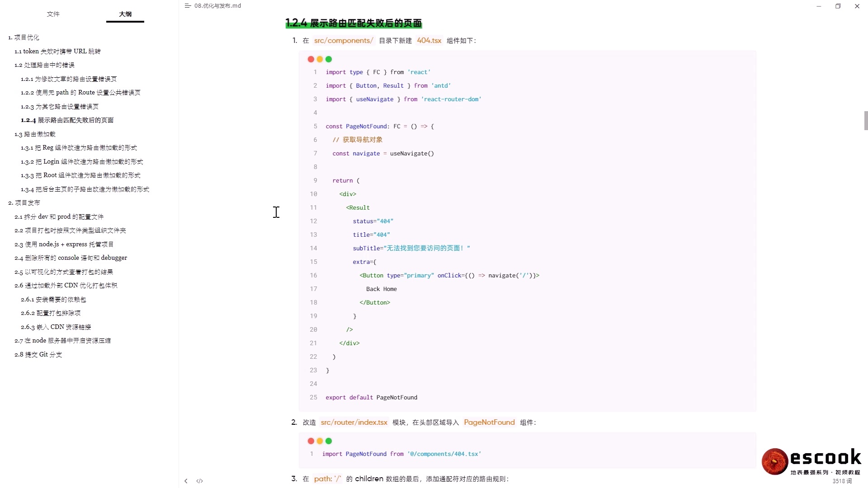Click the yellow traffic-light dot on the first code block
Image resolution: width=868 pixels, height=488 pixels.
[320, 59]
